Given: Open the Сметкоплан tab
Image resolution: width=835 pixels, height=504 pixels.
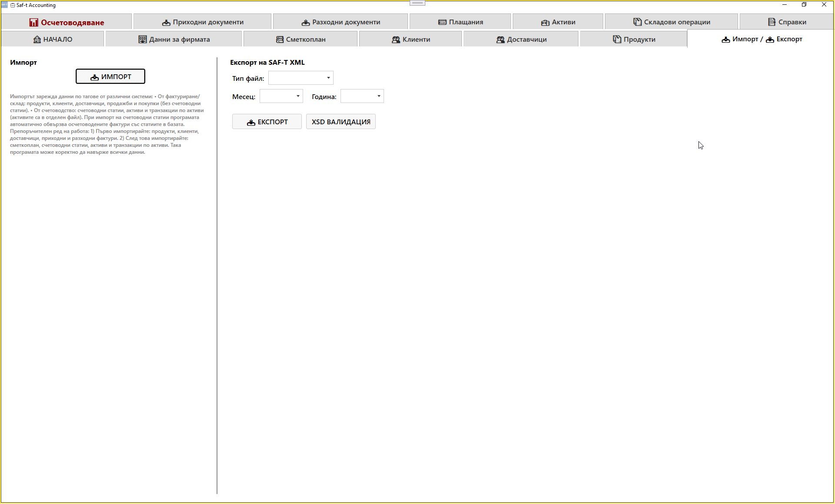Looking at the screenshot, I should point(301,39).
